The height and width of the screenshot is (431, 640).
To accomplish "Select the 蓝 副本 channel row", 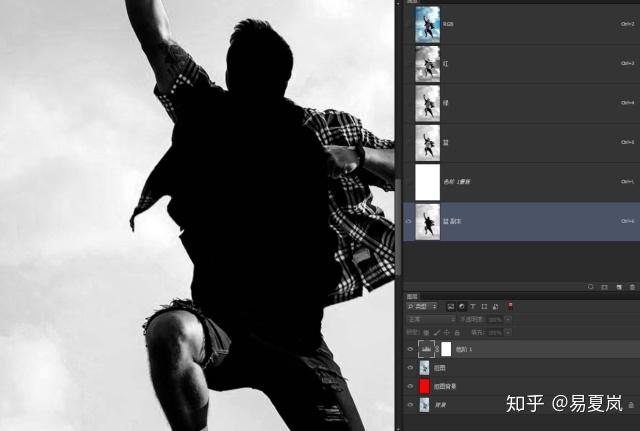I will (x=521, y=221).
